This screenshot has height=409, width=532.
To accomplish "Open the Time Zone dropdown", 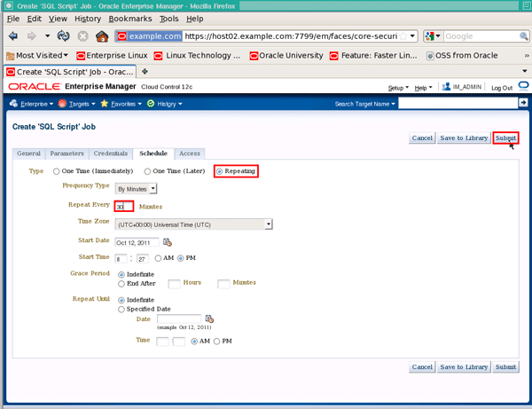I will tap(193, 224).
